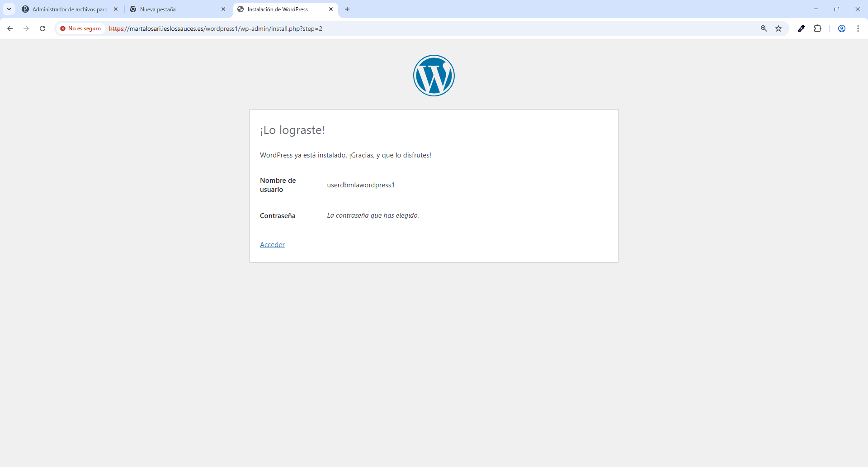Close the Nueva pestaña tab
This screenshot has width=868, height=467.
(x=223, y=9)
